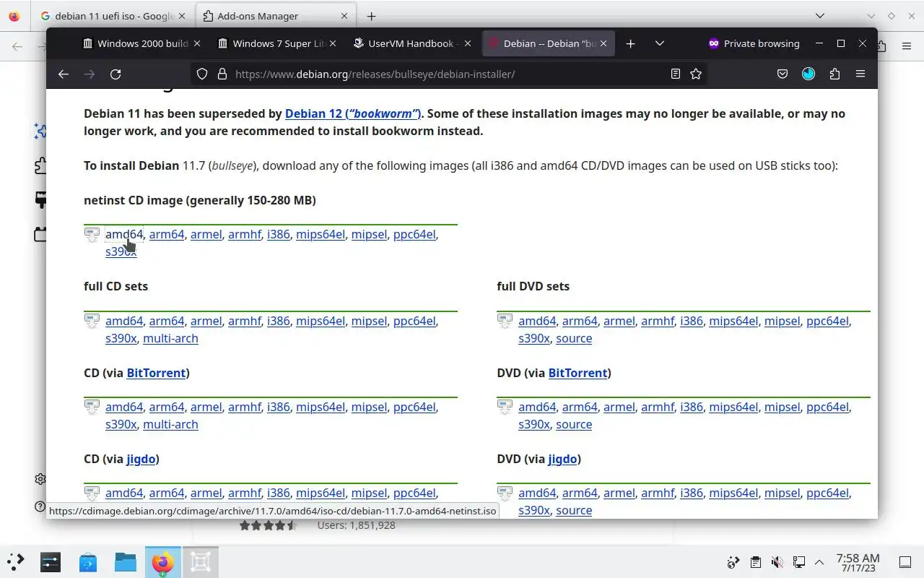Bookmark this page with the star
This screenshot has height=578, width=924.
[696, 74]
